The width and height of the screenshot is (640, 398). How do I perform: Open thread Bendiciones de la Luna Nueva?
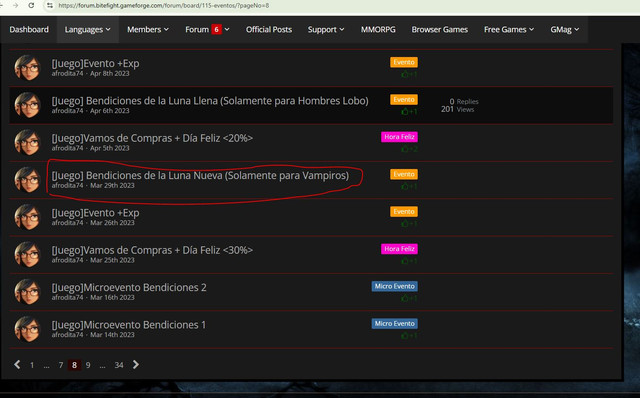pos(200,176)
